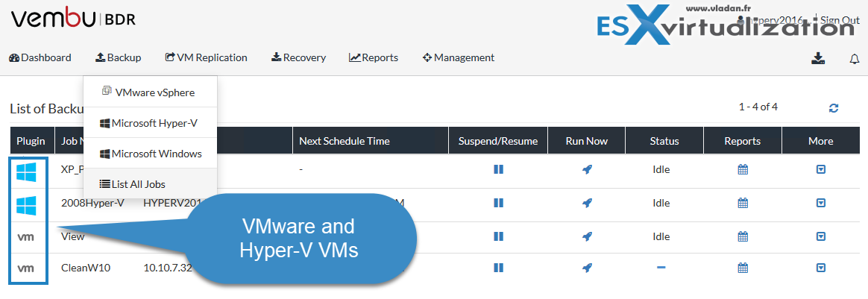Image resolution: width=868 pixels, height=299 pixels.
Task: Refresh the backup jobs list
Action: [x=834, y=109]
